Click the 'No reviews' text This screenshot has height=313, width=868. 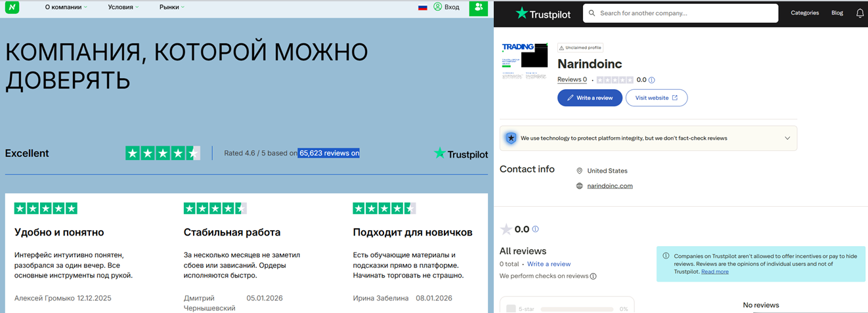pos(761,305)
